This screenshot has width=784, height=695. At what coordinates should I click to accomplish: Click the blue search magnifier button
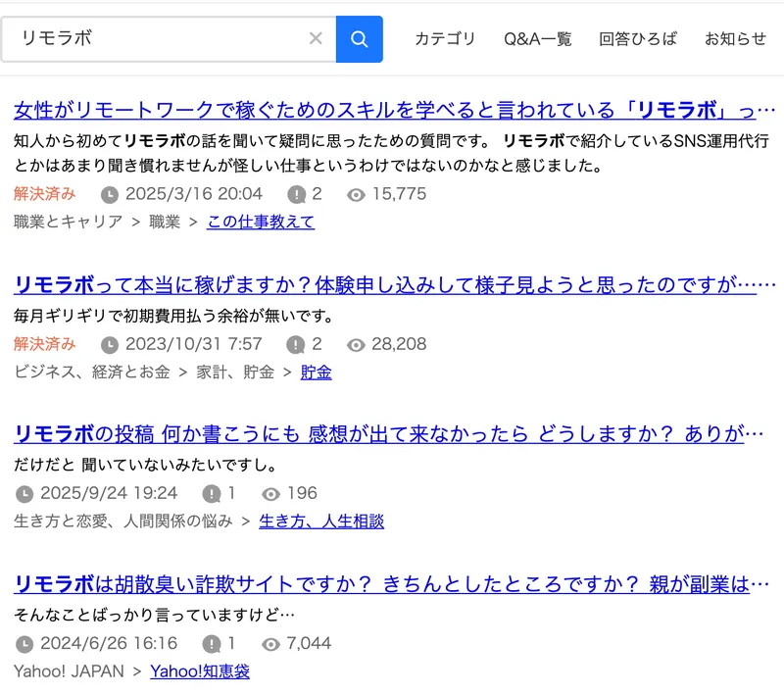[359, 39]
